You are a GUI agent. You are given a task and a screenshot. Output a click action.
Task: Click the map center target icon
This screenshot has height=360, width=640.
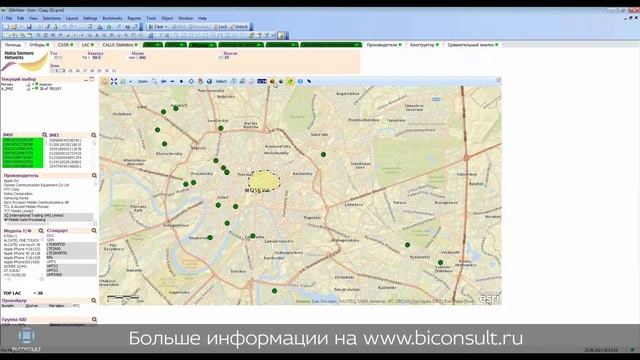coord(191,81)
